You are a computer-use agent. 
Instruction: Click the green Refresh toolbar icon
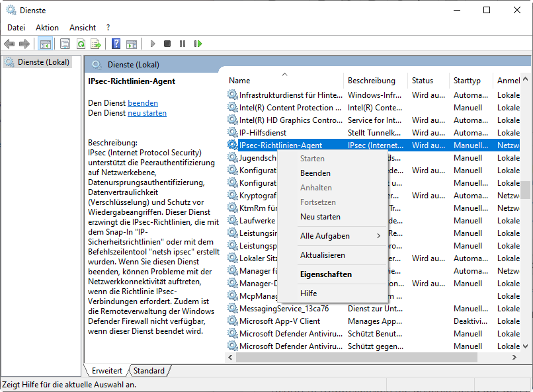pos(81,44)
